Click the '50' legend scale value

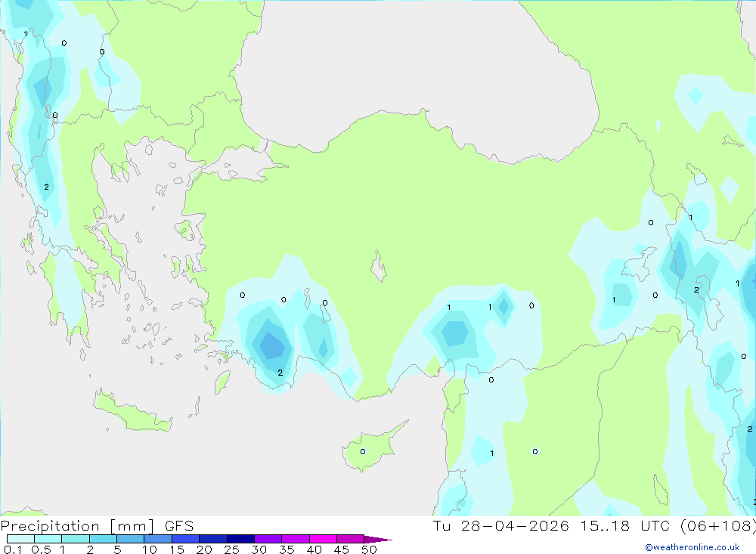point(369,549)
